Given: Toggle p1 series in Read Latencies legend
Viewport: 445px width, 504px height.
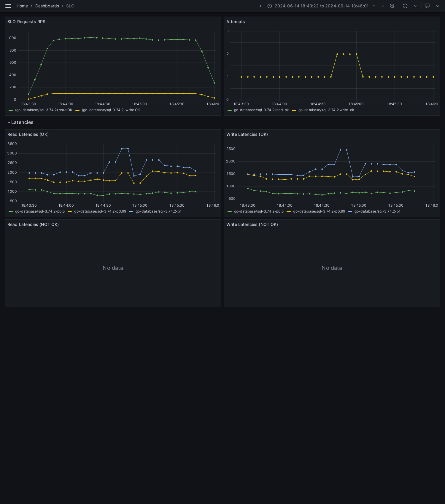Looking at the screenshot, I should click(x=158, y=211).
